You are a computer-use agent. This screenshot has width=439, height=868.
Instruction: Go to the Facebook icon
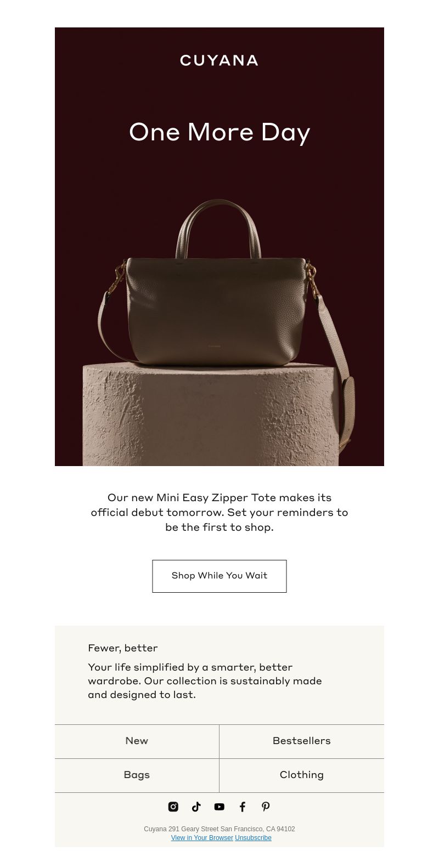[x=243, y=807]
